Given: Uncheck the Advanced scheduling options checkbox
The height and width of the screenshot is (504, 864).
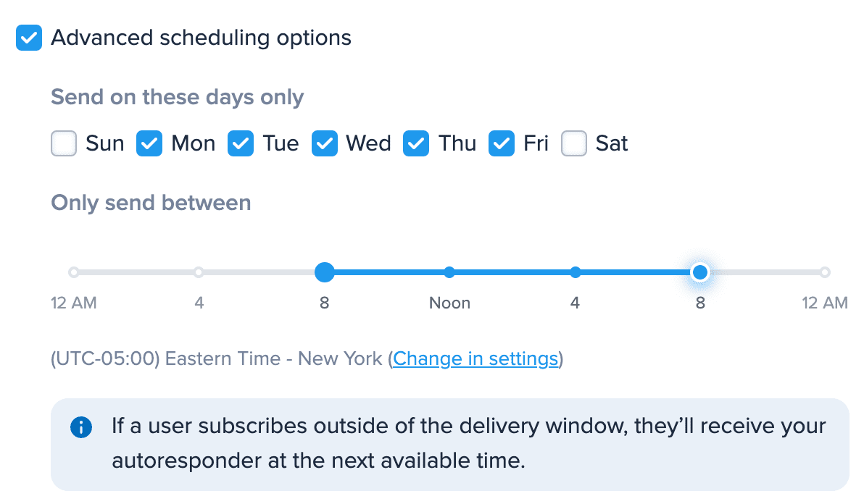Looking at the screenshot, I should click(28, 37).
